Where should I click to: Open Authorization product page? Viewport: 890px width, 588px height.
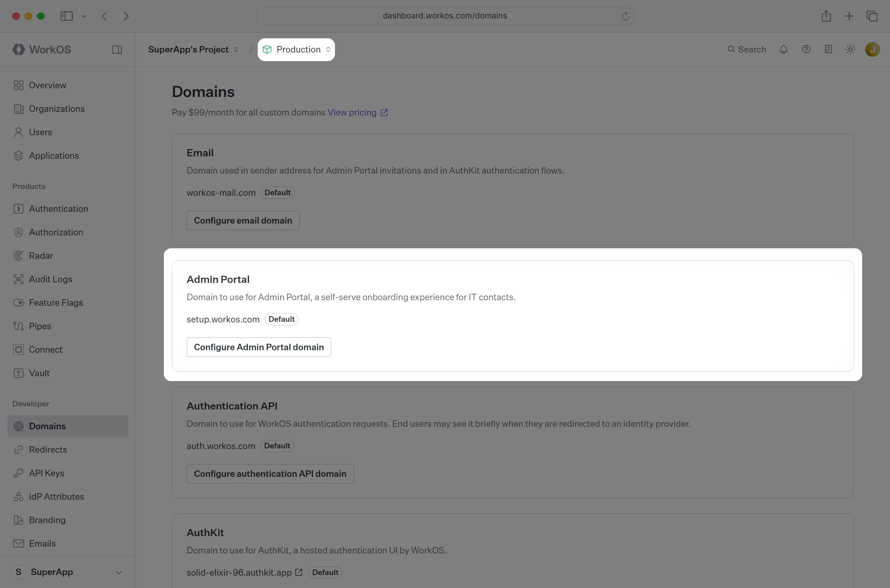[x=68, y=232]
